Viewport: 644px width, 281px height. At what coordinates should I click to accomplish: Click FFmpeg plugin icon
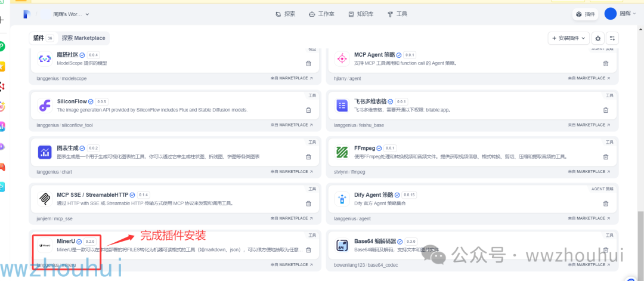[x=342, y=152]
